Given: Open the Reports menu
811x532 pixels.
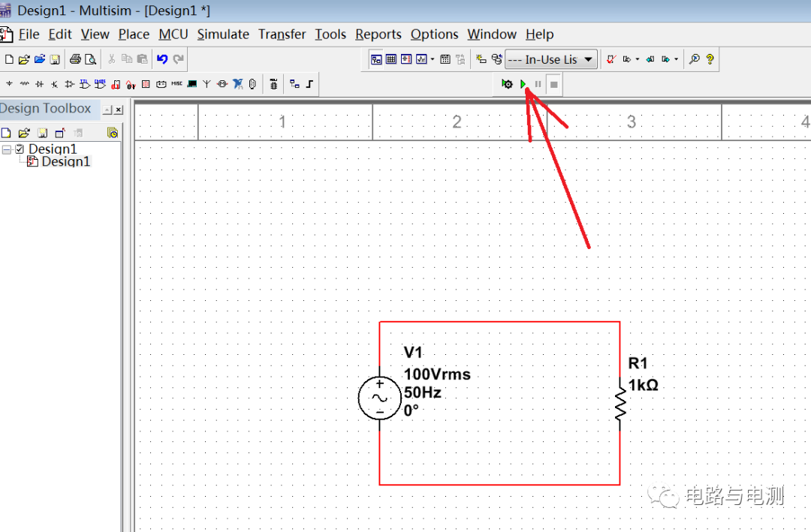Looking at the screenshot, I should [378, 34].
